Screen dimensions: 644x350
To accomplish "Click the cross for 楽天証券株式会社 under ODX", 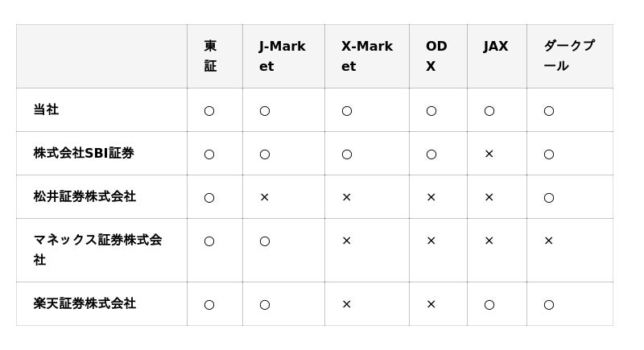I will pyautogui.click(x=431, y=305).
